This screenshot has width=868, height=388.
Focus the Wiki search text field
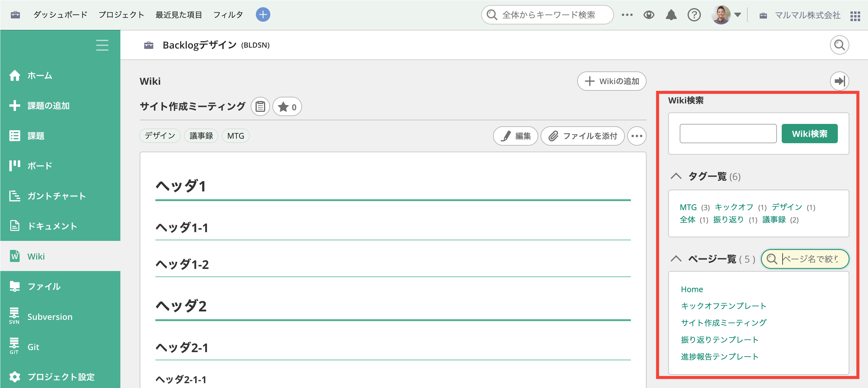[x=728, y=134]
